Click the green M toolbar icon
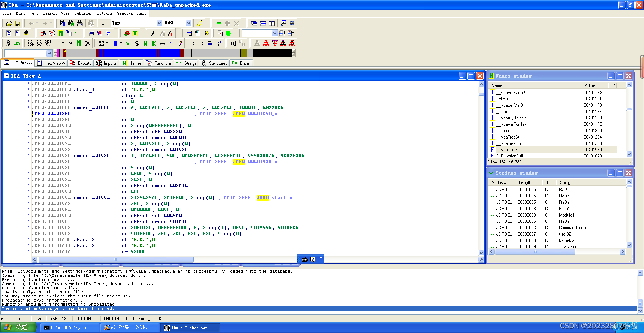Viewport: 644px width, 333px height. (x=145, y=43)
